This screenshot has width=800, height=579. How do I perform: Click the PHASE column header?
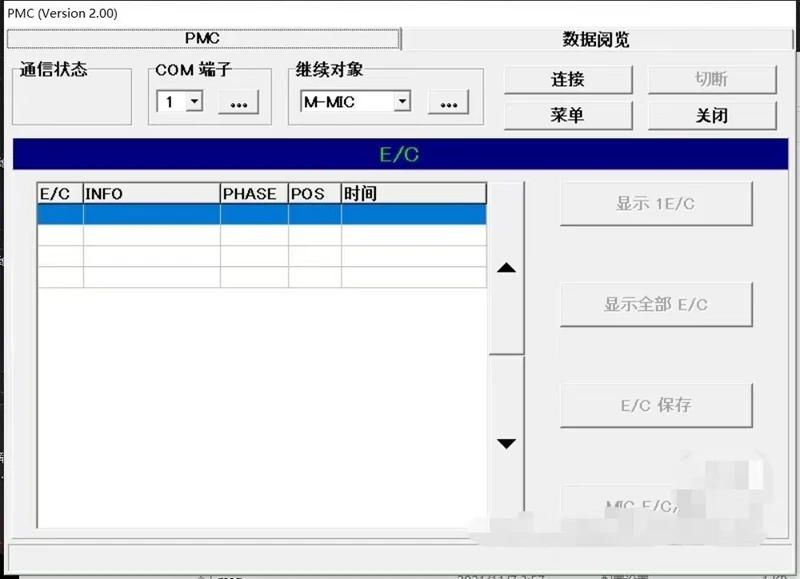point(254,194)
